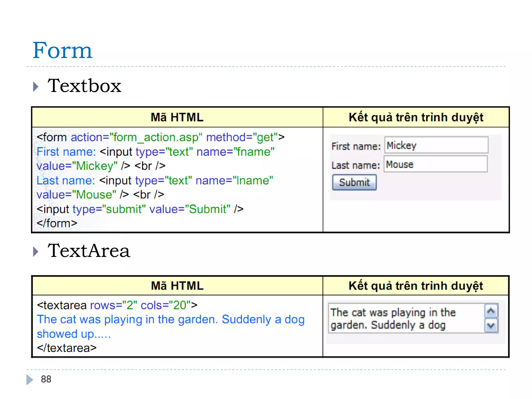Click the input type="submit" code line
Screen dimensions: 532x399
[140, 209]
